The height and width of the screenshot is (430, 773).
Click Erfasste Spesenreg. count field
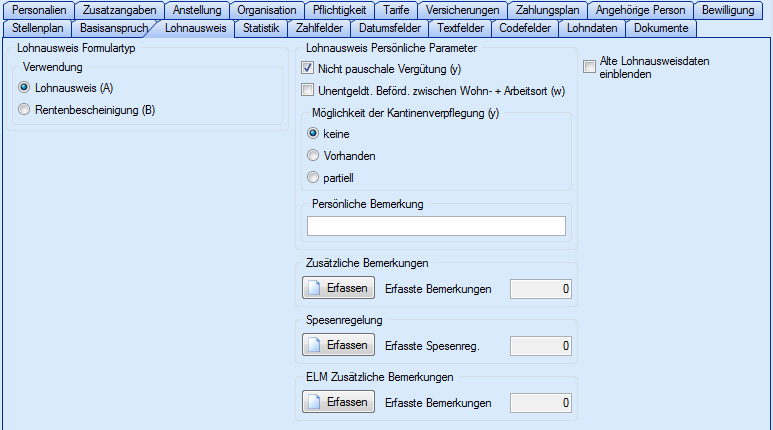click(x=541, y=346)
